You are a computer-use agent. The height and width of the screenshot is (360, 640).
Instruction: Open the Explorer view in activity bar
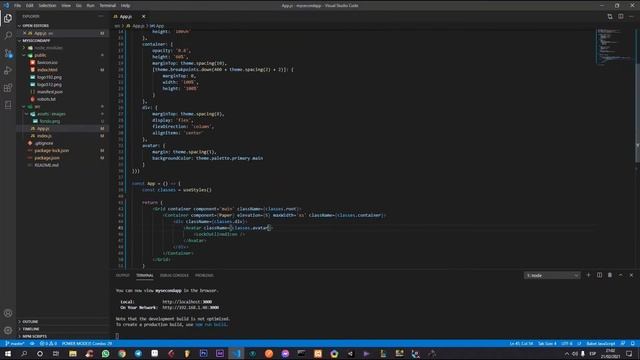[8, 18]
